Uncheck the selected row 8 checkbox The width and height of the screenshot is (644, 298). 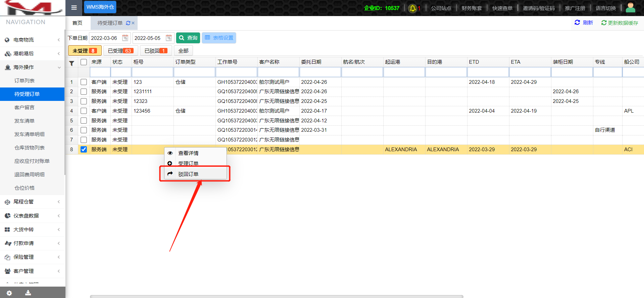pos(84,150)
